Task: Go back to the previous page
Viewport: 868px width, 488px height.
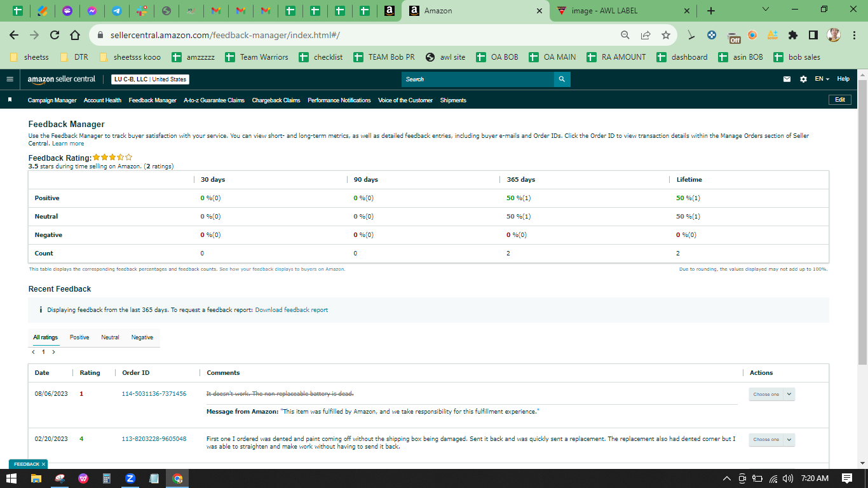Action: (14, 36)
